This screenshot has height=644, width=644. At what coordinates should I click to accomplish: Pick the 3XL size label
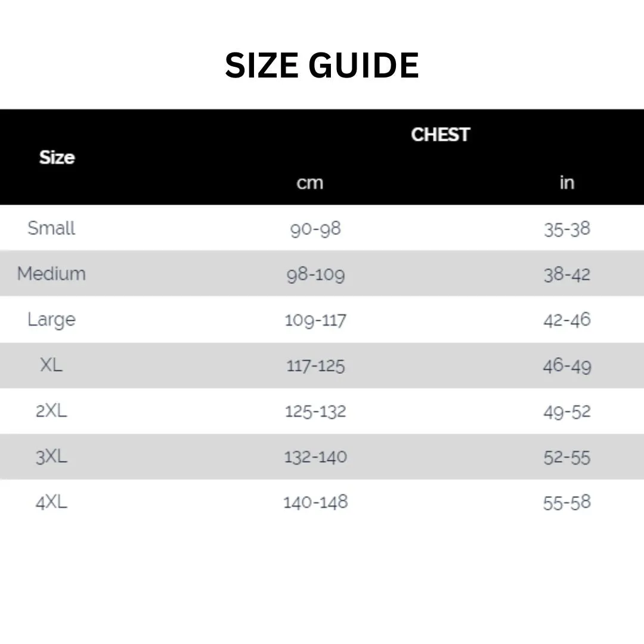51,456
